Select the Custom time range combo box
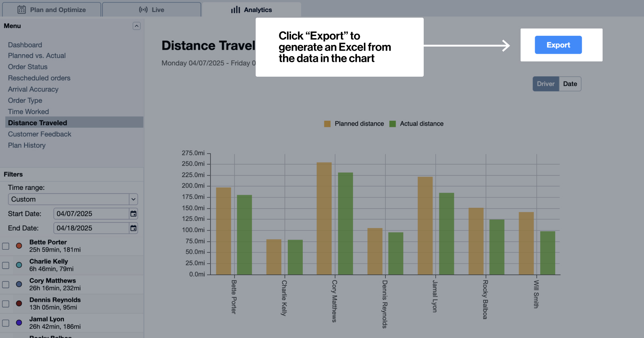This screenshot has width=644, height=338. coord(73,199)
